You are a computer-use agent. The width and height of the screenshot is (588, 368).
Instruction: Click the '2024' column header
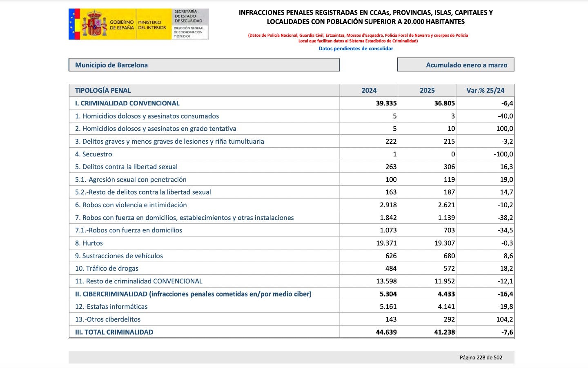coord(369,90)
